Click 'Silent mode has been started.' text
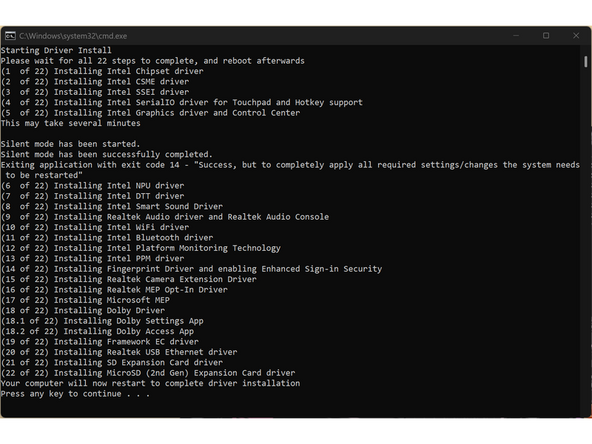 point(70,144)
